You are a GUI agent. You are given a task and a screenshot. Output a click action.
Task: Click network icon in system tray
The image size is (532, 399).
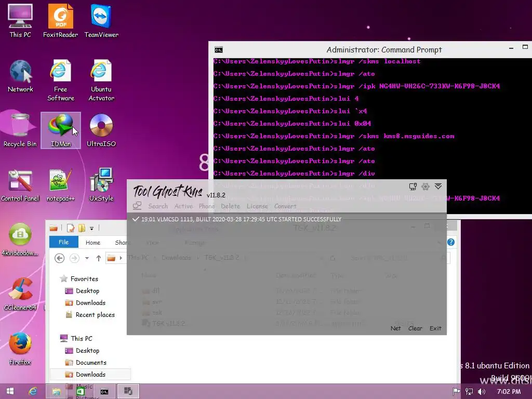click(x=469, y=392)
